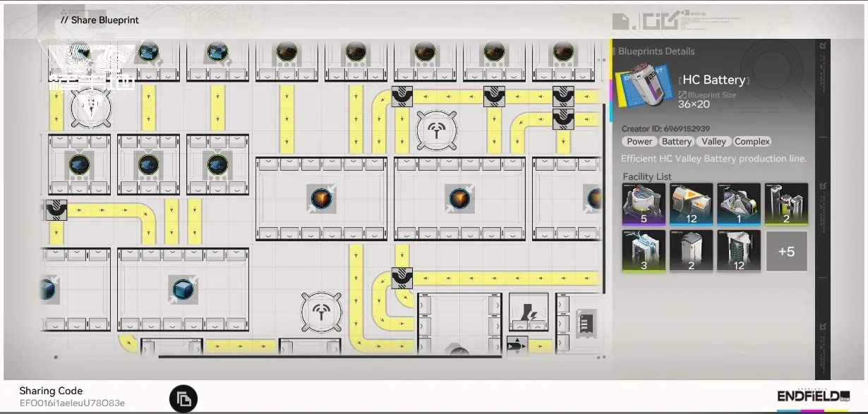This screenshot has height=414, width=868.
Task: Select the facility icon with count 3
Action: point(643,251)
